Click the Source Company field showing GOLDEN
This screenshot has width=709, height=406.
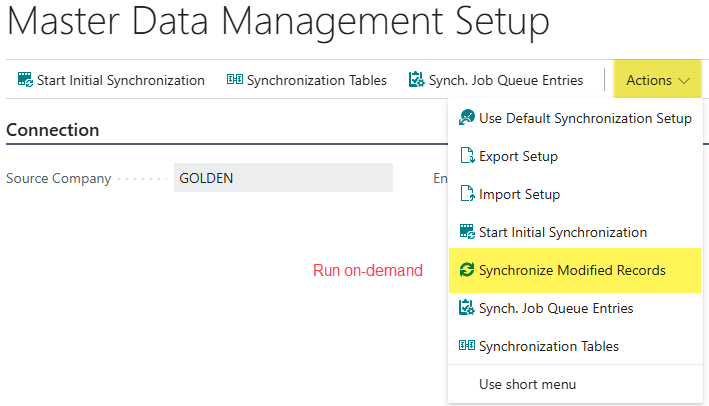[x=283, y=178]
